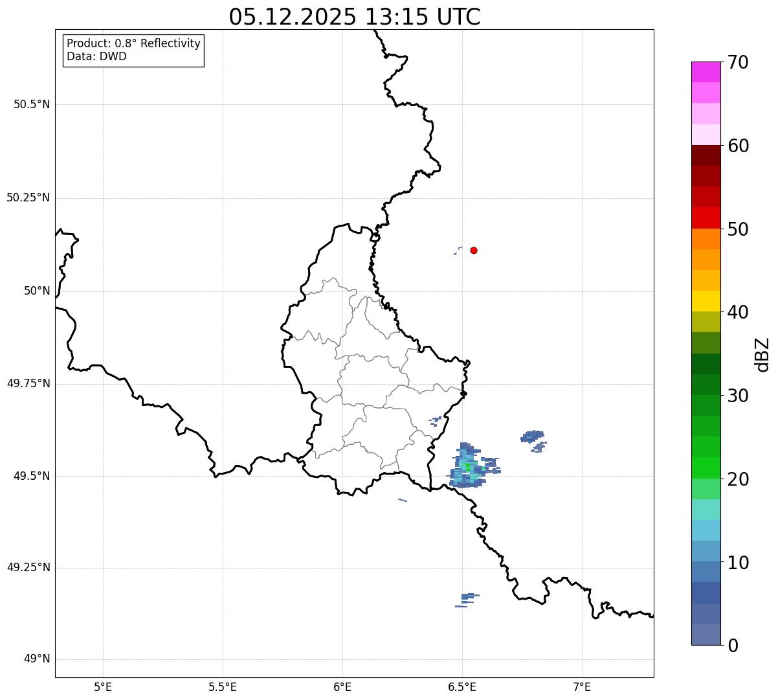Click the 49.25°N latitude label

[28, 567]
